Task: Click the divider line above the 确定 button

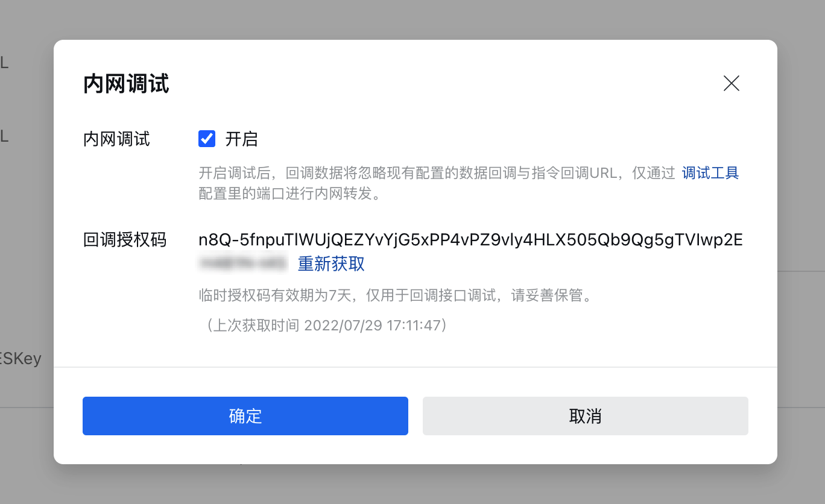Action: click(x=416, y=367)
